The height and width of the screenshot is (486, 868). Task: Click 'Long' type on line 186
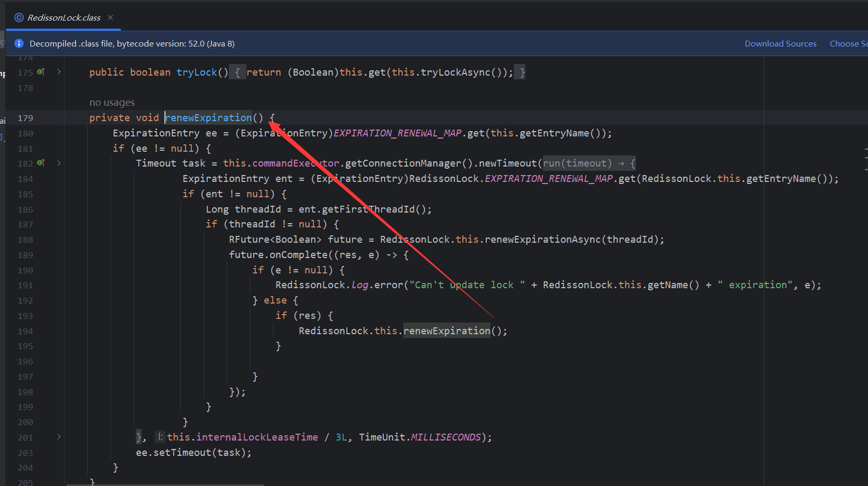pyautogui.click(x=217, y=209)
